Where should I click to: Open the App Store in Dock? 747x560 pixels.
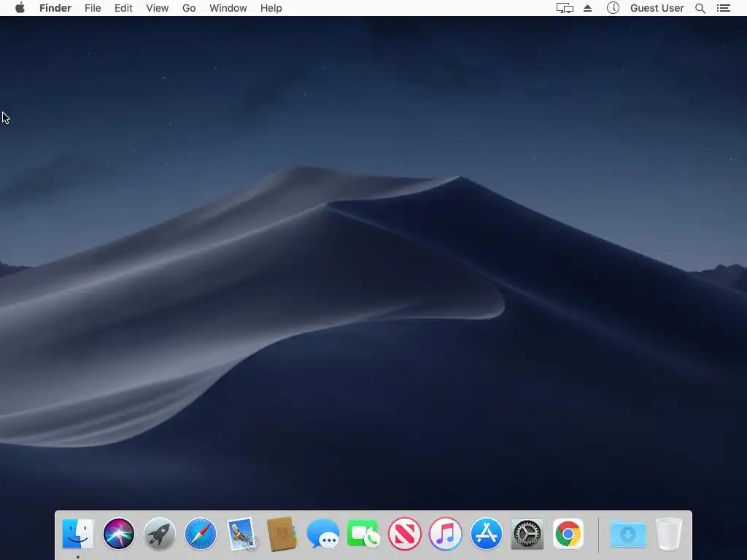(x=487, y=534)
